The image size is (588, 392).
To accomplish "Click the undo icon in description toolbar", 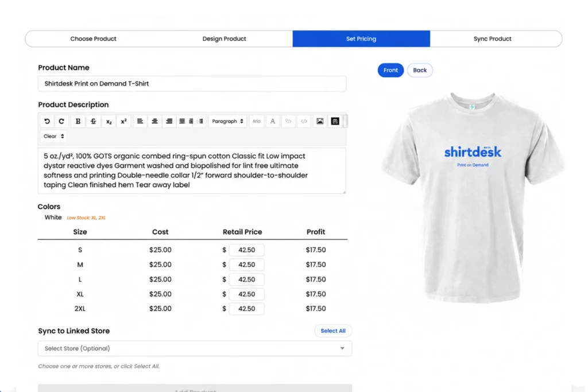I will click(x=47, y=121).
